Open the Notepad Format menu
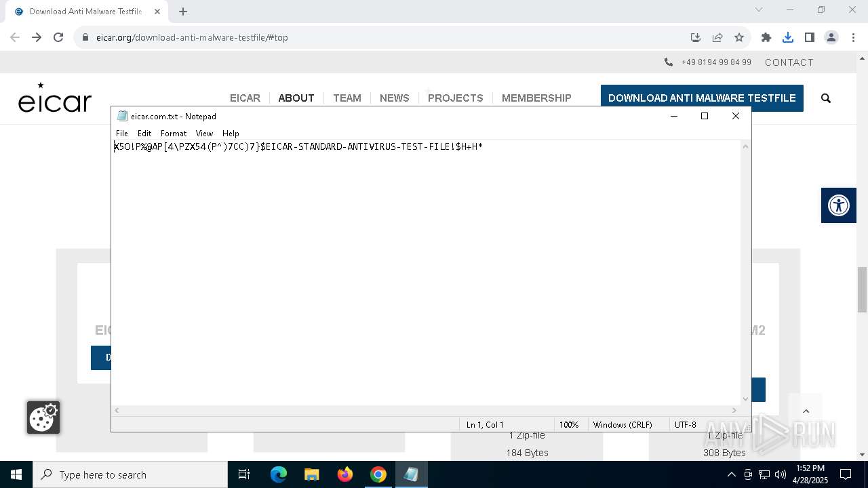This screenshot has height=488, width=868. (174, 134)
